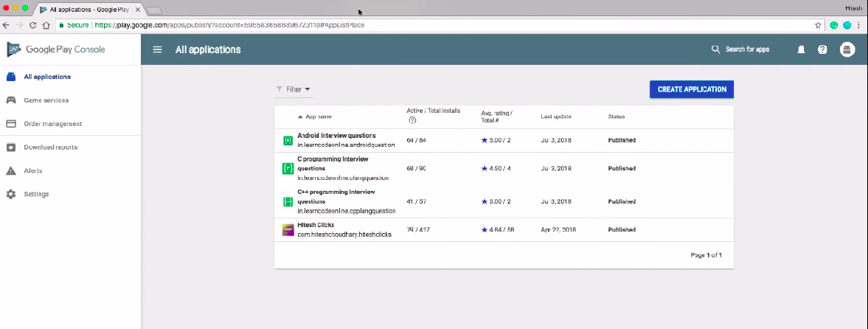The height and width of the screenshot is (329, 868).
Task: Select All applications in sidebar
Action: pos(47,77)
